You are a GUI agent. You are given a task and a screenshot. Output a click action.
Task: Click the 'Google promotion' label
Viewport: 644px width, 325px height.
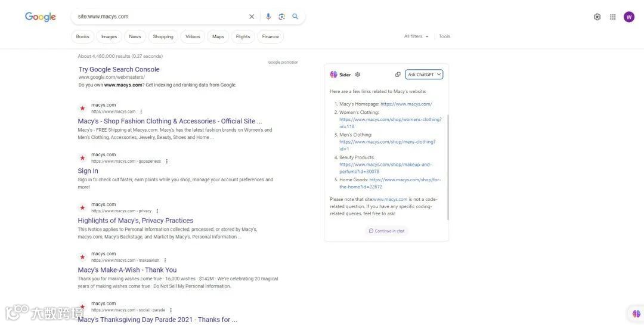click(283, 63)
